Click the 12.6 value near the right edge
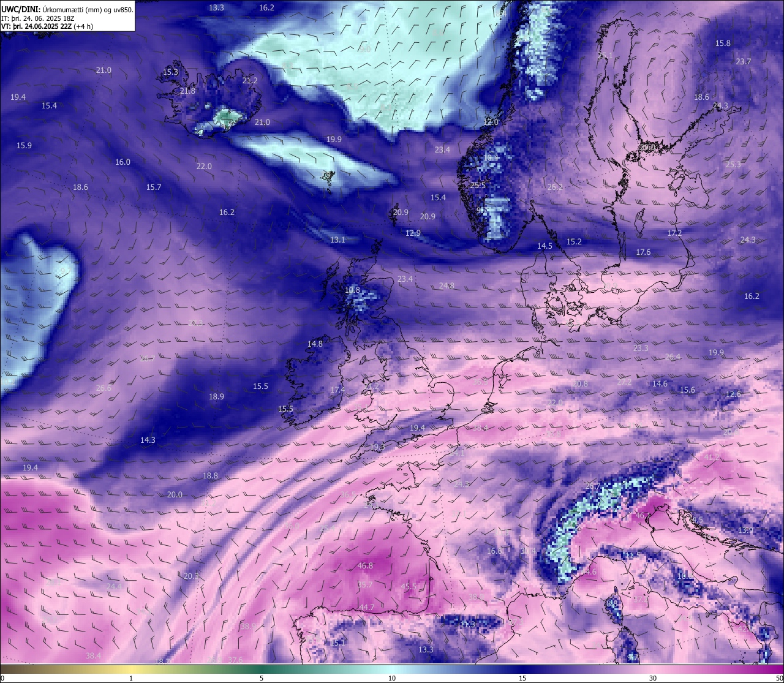This screenshot has width=784, height=683. tap(733, 394)
